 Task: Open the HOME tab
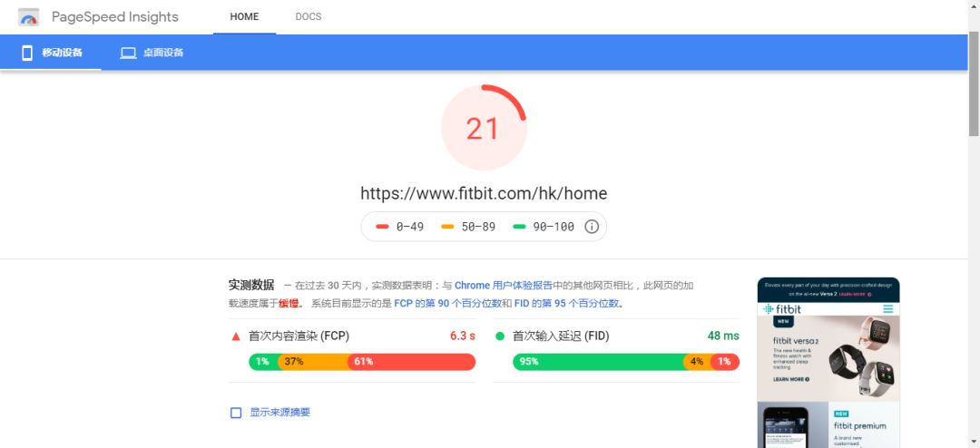pos(244,17)
